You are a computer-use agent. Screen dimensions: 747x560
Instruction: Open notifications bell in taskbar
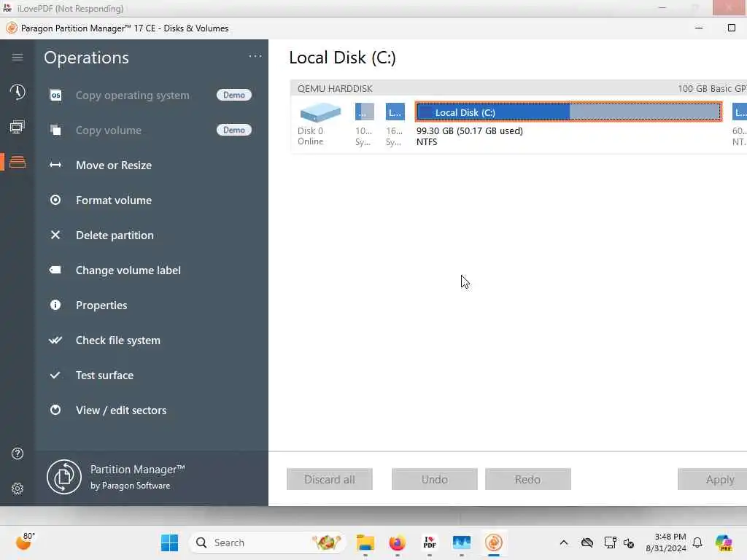click(697, 542)
